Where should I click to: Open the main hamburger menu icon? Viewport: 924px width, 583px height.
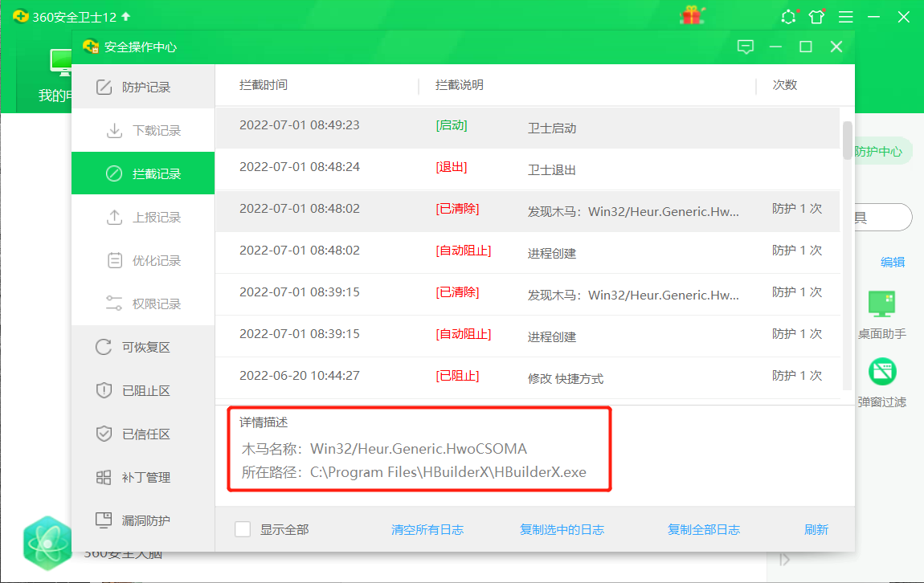[x=845, y=17]
